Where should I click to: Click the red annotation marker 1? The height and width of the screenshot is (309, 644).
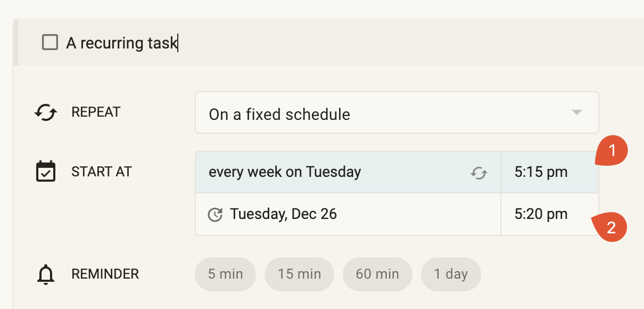612,151
